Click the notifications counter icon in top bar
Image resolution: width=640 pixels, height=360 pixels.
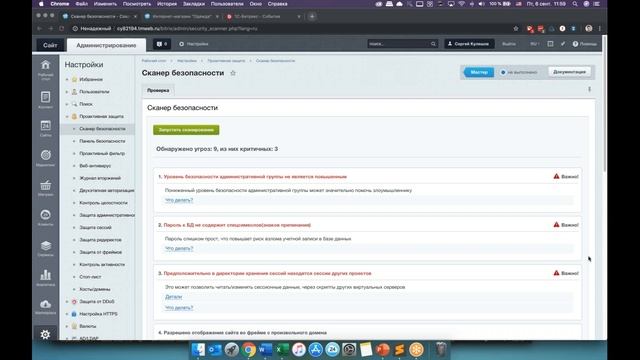click(162, 44)
